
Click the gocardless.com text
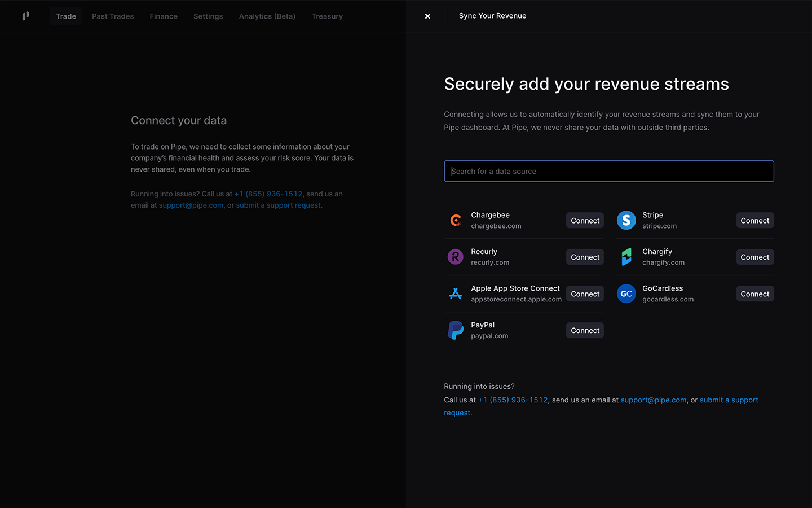[668, 299]
